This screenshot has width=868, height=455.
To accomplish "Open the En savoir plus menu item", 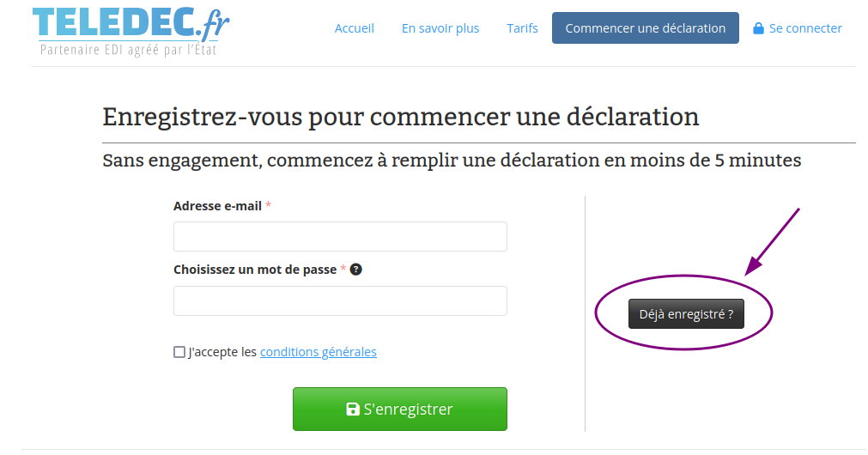I will tap(440, 28).
